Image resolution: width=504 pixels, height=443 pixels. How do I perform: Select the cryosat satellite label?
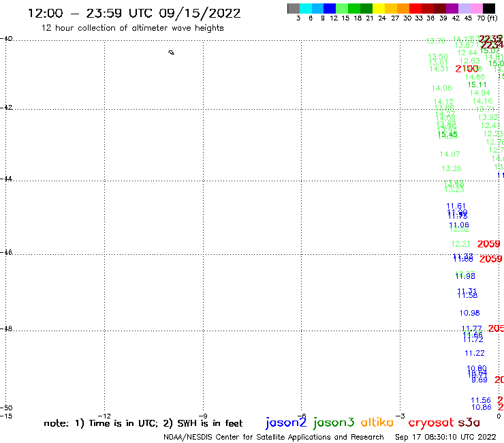(430, 423)
